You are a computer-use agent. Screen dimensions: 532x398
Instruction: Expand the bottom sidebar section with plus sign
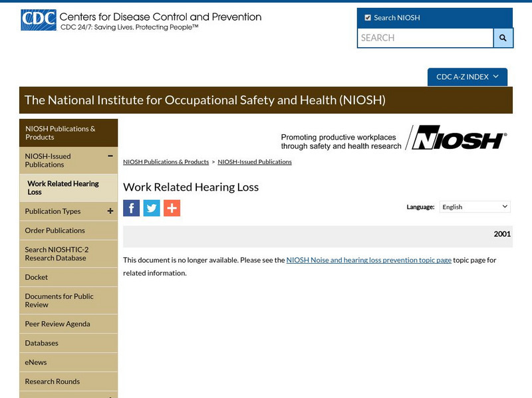pyautogui.click(x=110, y=395)
